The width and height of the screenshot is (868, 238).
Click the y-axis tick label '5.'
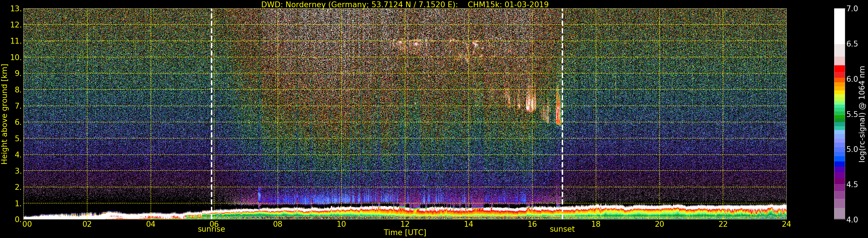[x=18, y=138]
